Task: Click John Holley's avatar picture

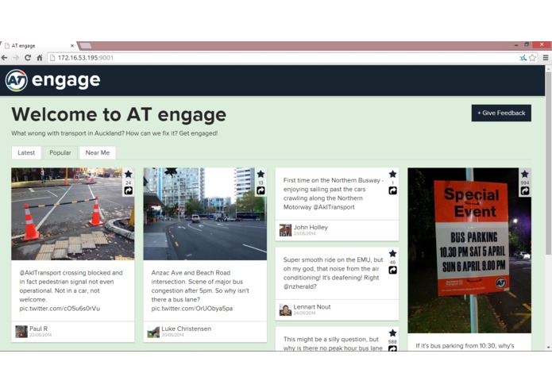Action: (285, 230)
